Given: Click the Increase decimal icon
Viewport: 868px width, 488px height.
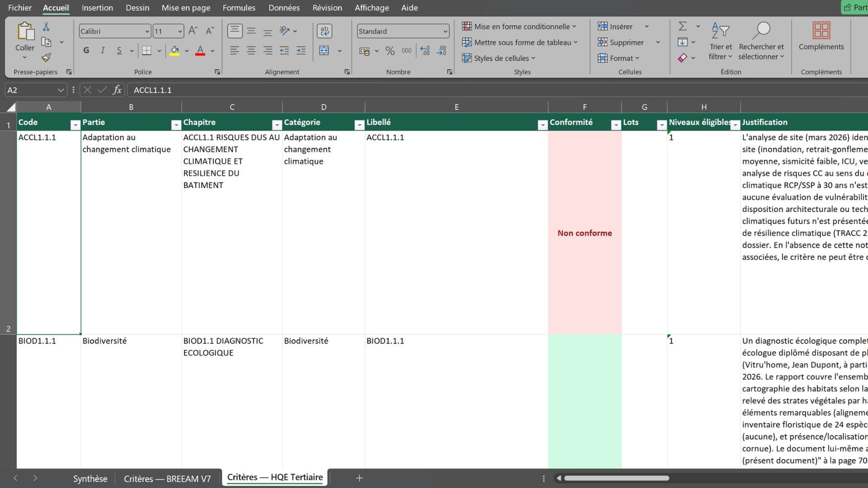Looking at the screenshot, I should click(x=425, y=51).
